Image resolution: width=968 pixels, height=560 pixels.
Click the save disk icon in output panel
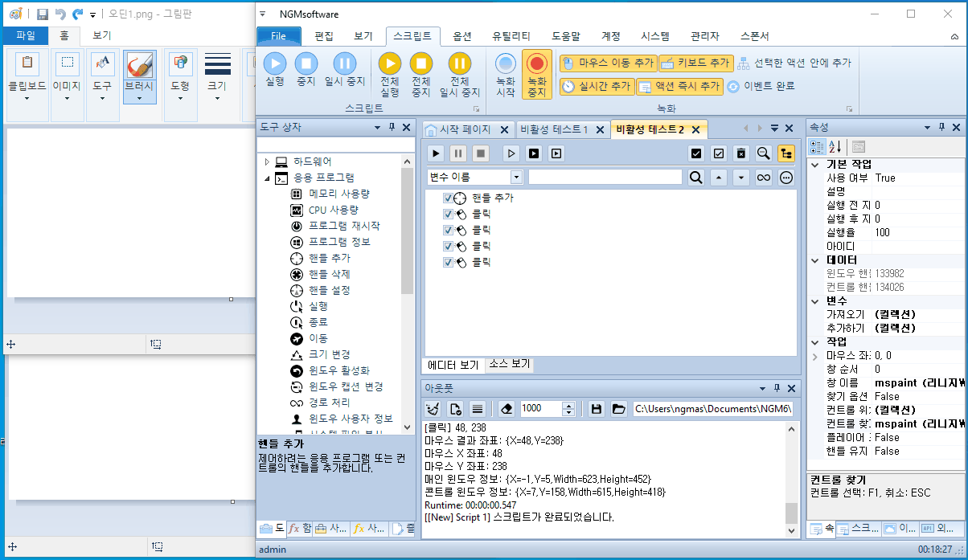(x=596, y=409)
